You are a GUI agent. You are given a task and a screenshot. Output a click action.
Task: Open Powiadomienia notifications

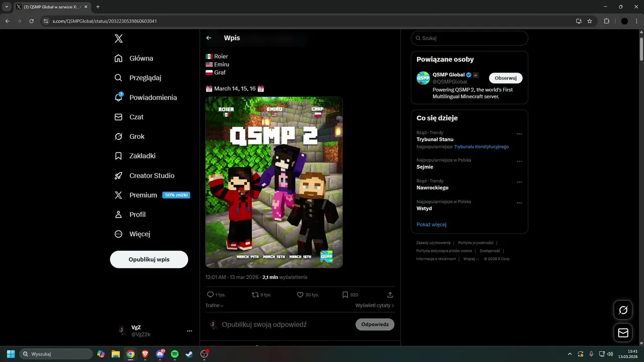tap(145, 98)
